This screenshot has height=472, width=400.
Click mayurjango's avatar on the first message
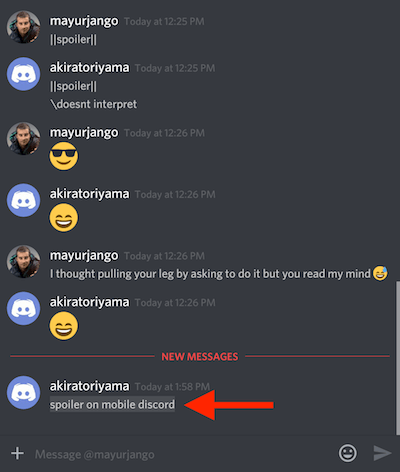[x=24, y=27]
